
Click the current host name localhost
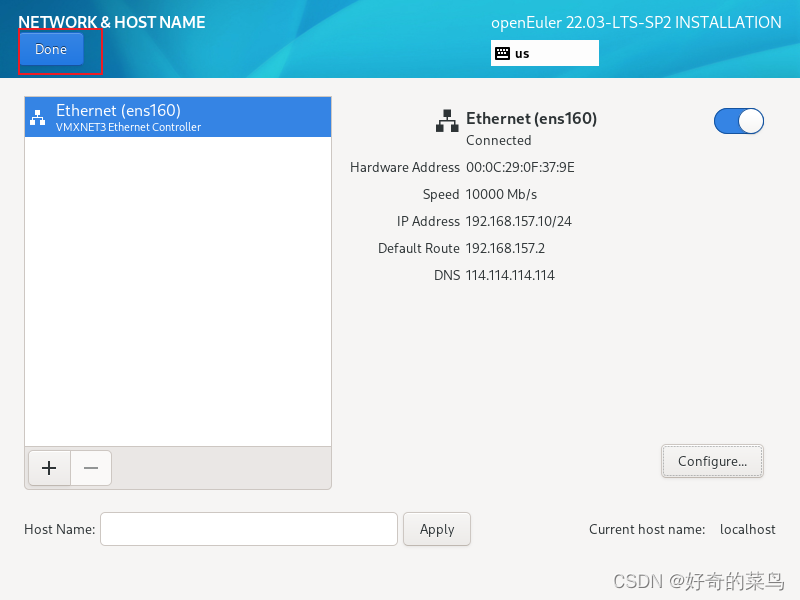point(747,530)
